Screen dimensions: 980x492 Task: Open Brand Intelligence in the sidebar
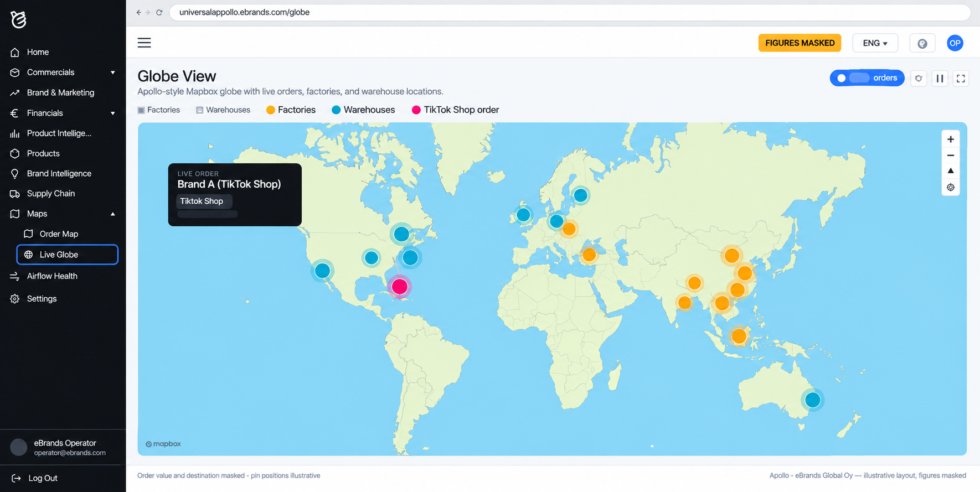(59, 174)
